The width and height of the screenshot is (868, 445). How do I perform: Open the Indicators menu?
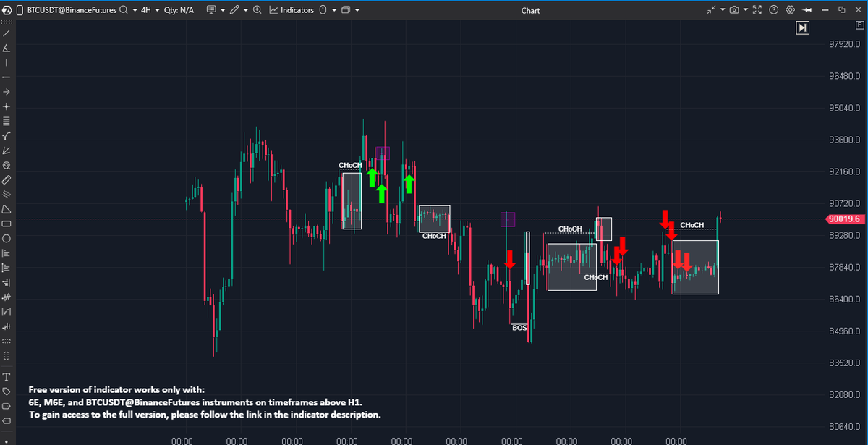coord(292,10)
